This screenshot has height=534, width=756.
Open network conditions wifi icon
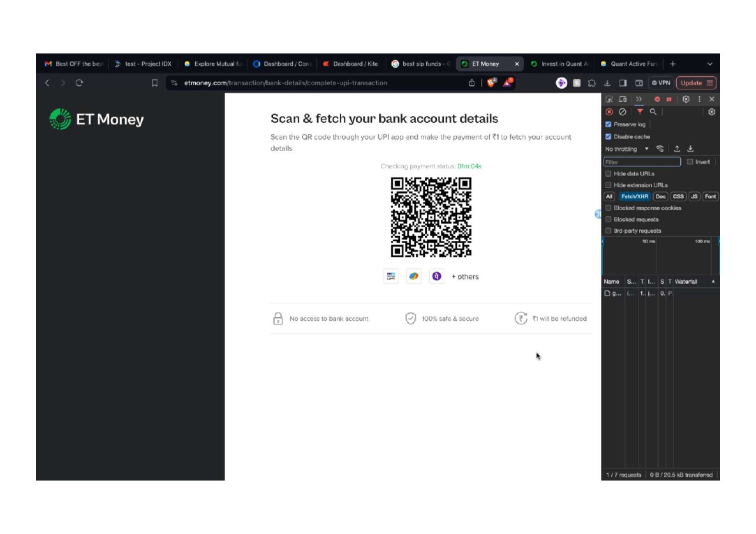coord(660,149)
